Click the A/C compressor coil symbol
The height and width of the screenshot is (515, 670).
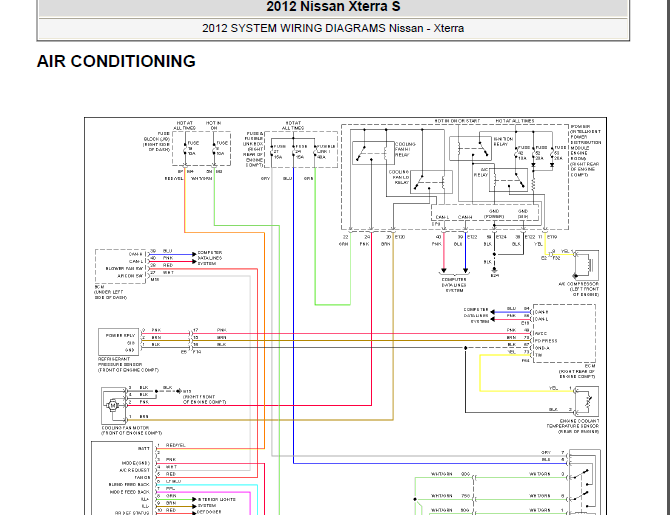coord(588,265)
